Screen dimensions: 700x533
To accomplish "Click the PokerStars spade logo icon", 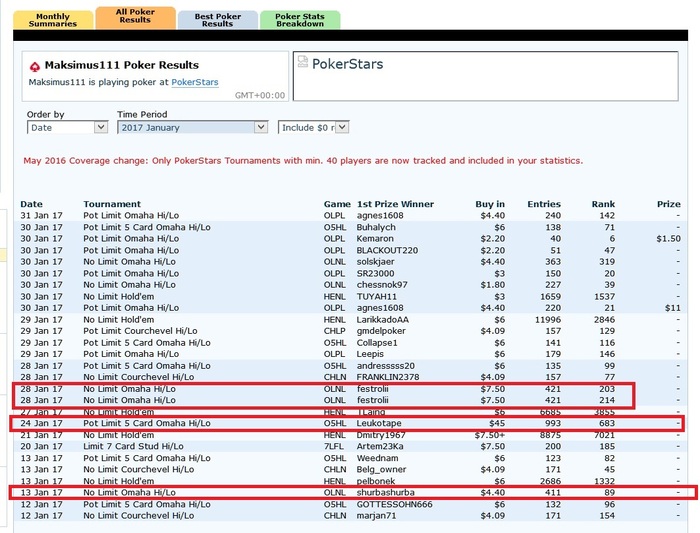I will tap(34, 65).
